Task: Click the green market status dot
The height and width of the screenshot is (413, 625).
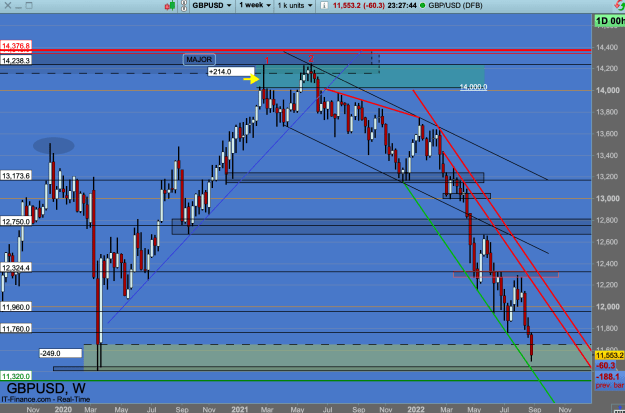Action: [421, 6]
